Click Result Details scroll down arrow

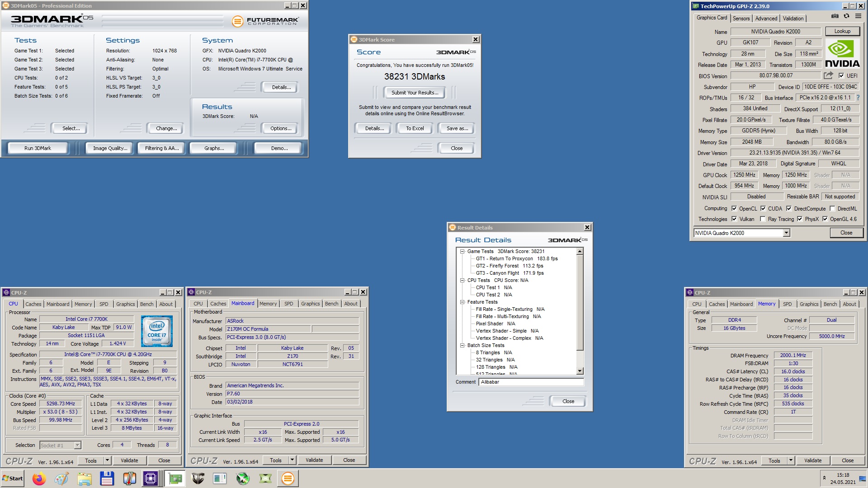(580, 371)
